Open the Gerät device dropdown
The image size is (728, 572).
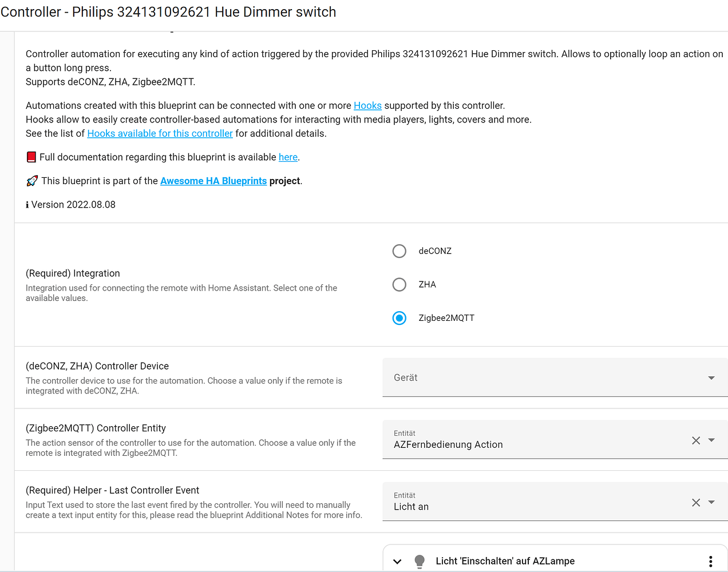click(x=711, y=378)
